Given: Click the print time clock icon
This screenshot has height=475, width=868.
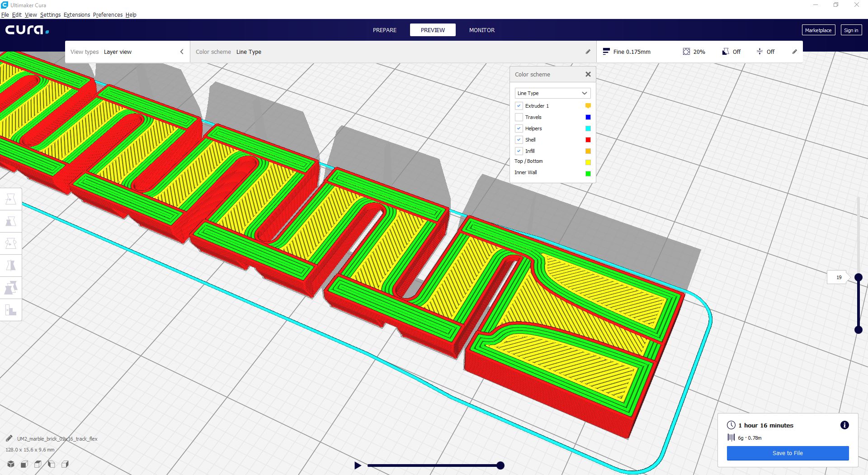Looking at the screenshot, I should coord(731,425).
